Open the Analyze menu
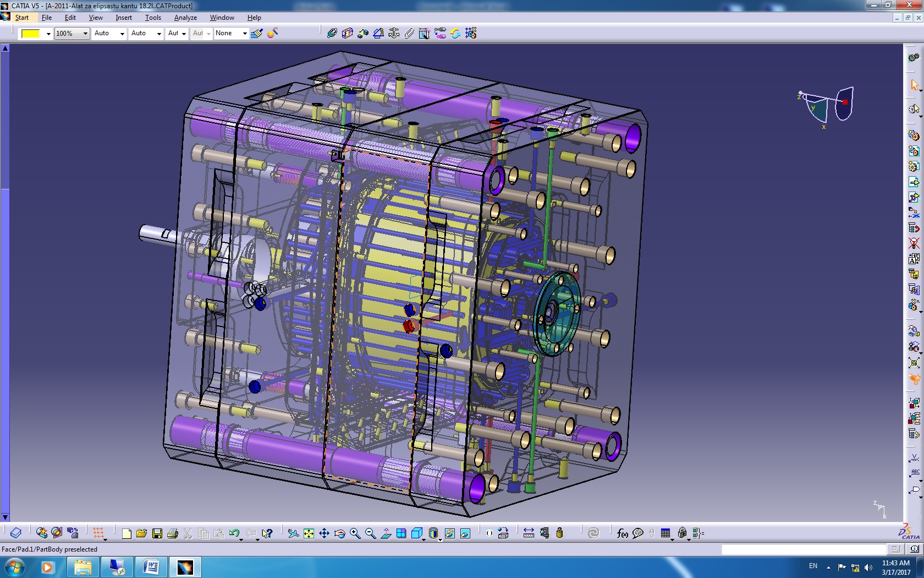924x578 pixels. point(185,18)
